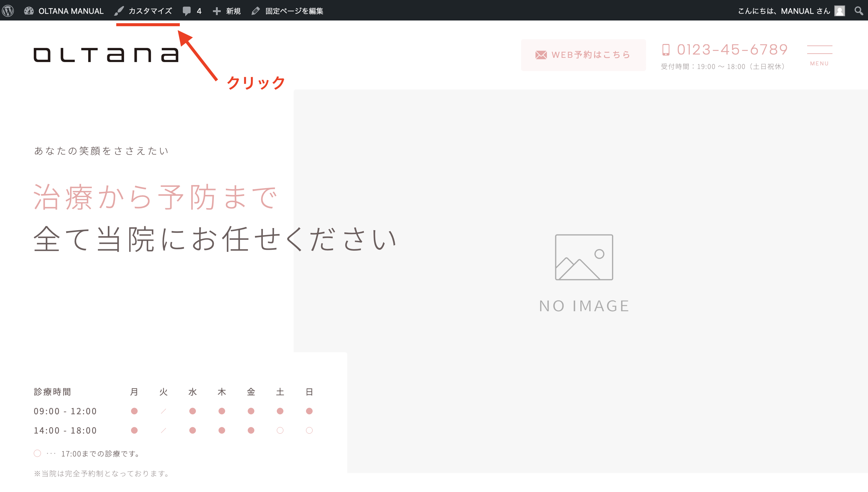Open the comments bubble icon
This screenshot has height=492, width=868.
[187, 11]
